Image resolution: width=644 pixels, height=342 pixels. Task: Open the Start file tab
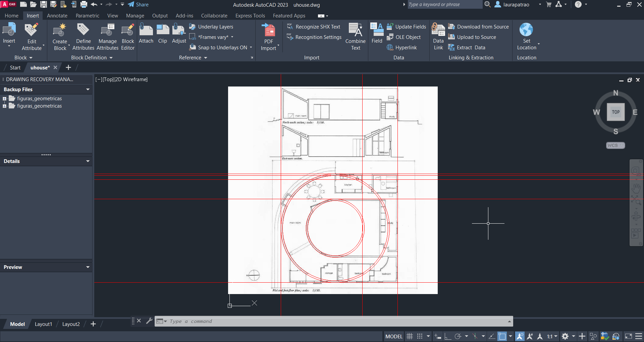click(15, 67)
